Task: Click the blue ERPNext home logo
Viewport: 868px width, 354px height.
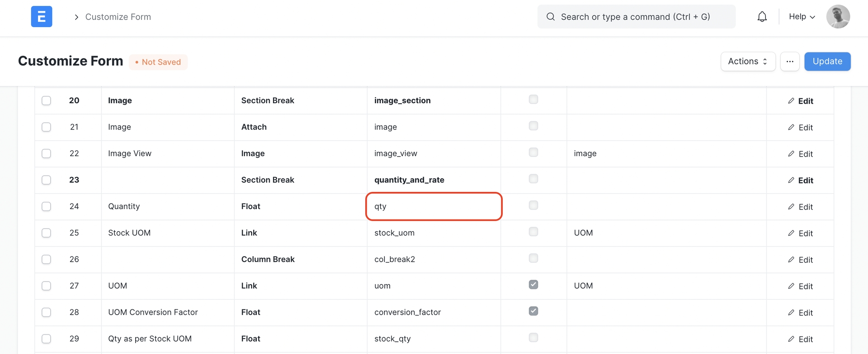Action: [x=42, y=17]
